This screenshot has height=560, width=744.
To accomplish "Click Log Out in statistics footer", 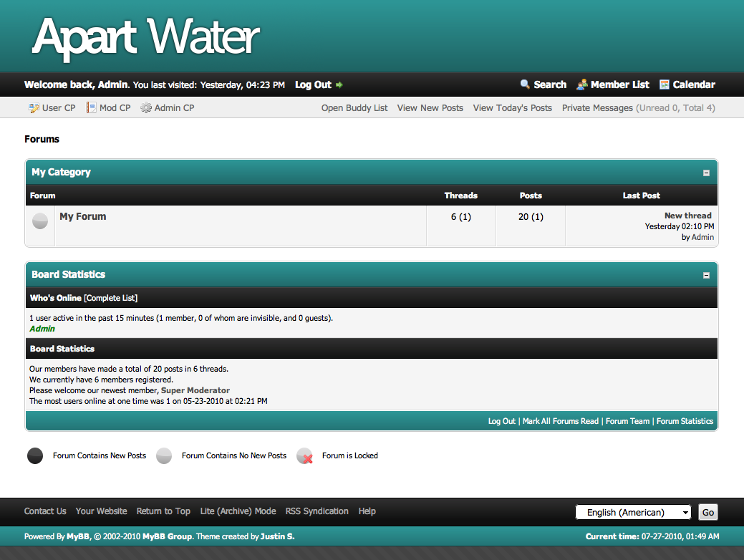I will click(501, 421).
